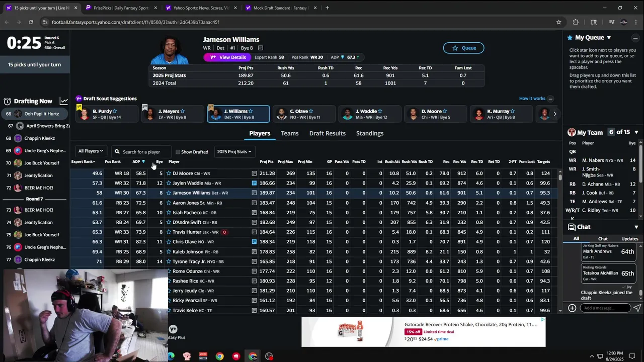Viewport: 644px width, 362px height.
Task: Click the My Team roster scrollbar
Action: pyautogui.click(x=640, y=163)
